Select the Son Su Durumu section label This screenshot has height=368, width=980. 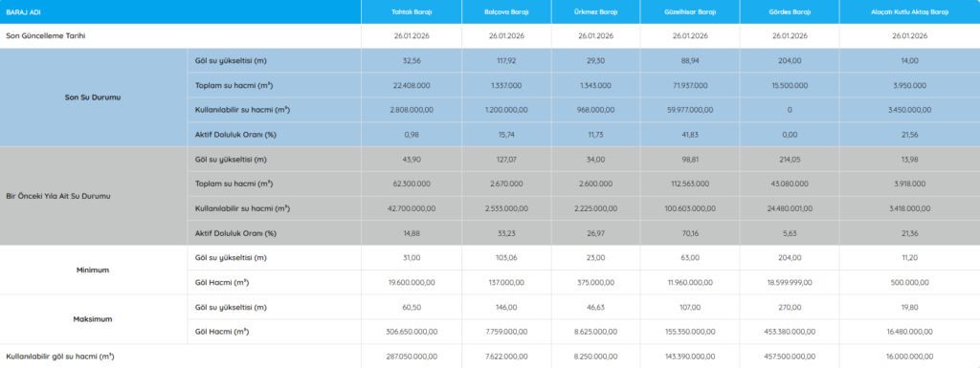point(93,97)
